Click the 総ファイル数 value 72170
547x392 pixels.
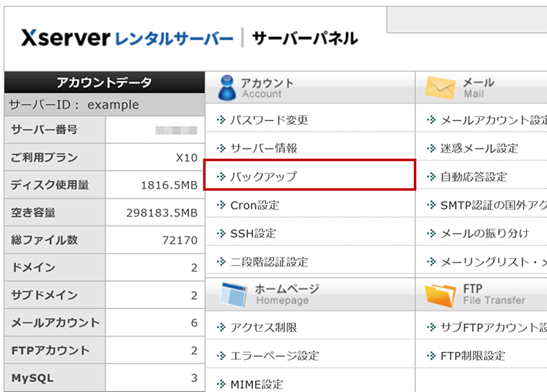180,240
